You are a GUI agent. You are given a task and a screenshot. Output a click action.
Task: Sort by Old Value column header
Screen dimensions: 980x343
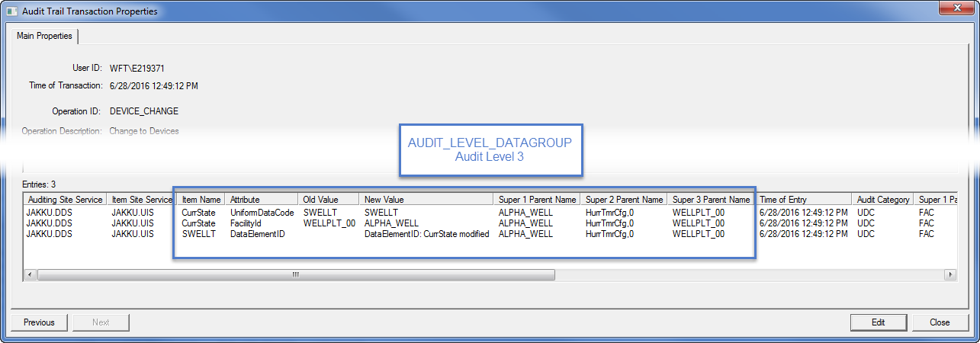[x=329, y=200]
